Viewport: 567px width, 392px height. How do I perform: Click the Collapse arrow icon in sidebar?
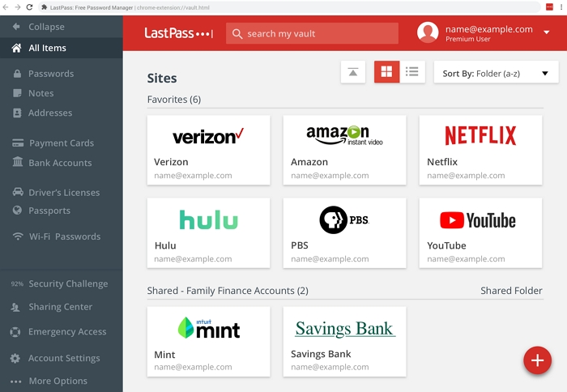coord(16,27)
